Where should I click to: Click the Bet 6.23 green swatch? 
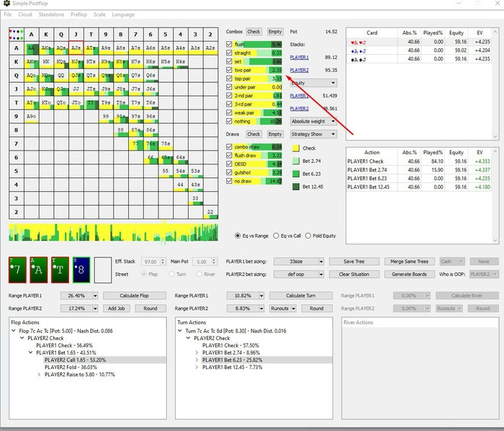tap(296, 174)
